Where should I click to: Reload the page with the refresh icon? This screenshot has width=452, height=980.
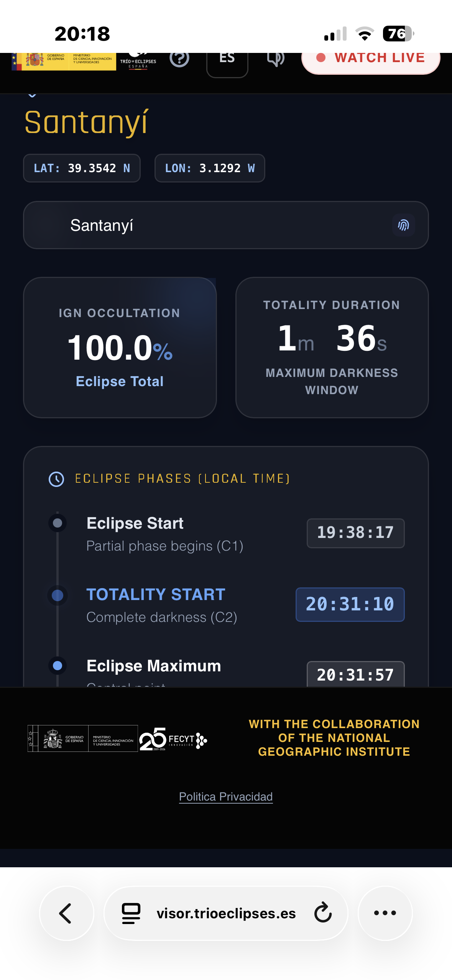click(x=323, y=913)
